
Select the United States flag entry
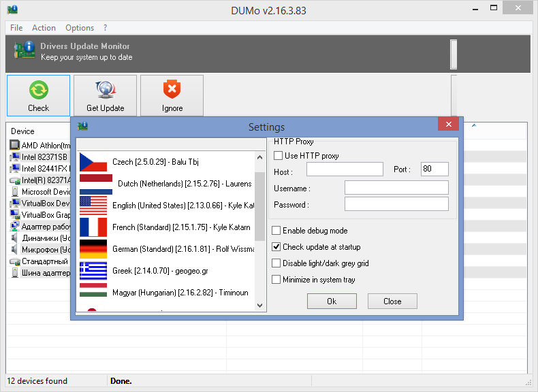166,206
